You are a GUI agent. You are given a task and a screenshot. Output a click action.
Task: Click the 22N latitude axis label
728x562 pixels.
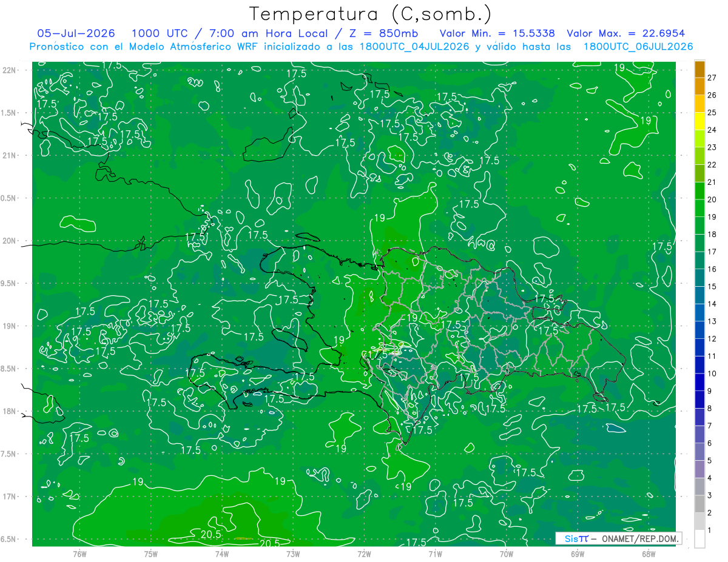point(9,70)
